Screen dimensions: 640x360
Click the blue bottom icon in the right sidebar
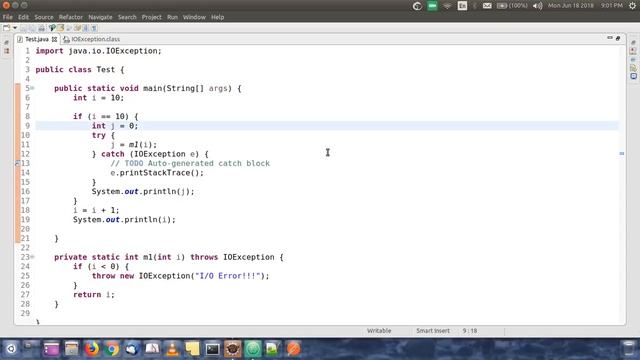pos(633,76)
